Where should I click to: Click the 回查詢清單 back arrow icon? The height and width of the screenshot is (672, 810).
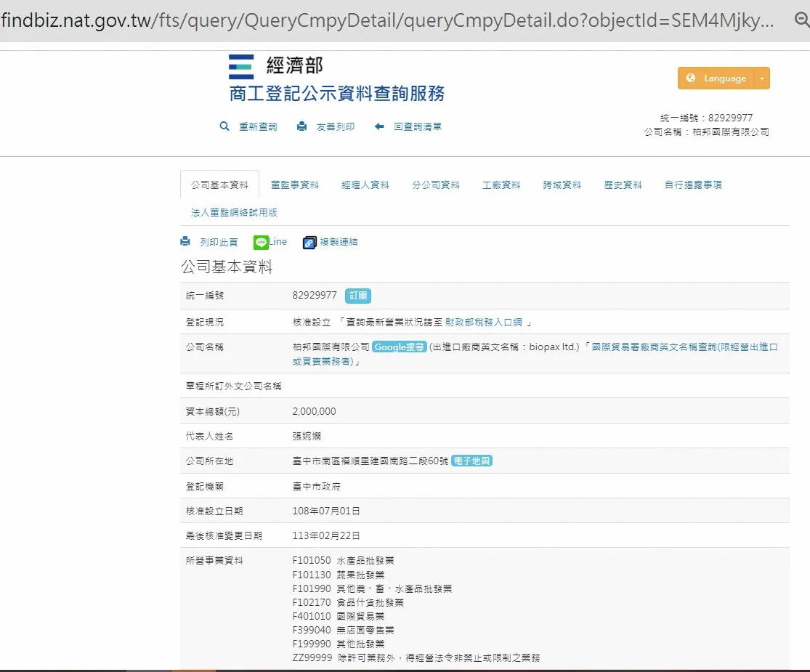(x=379, y=126)
